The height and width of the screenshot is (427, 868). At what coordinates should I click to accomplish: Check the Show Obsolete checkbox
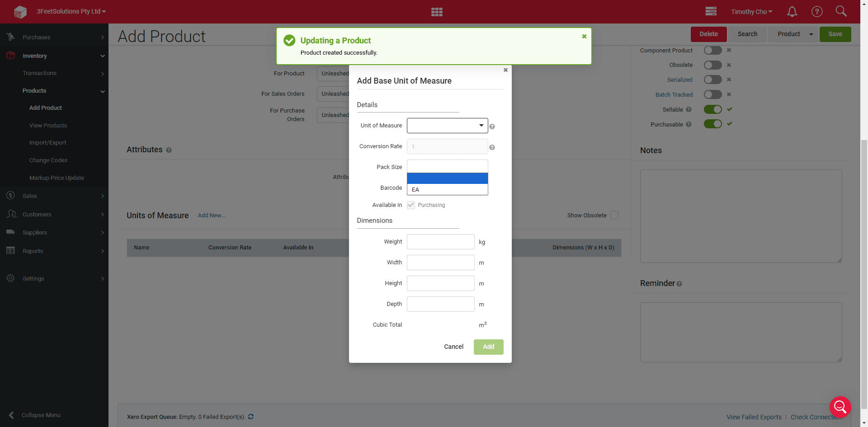[614, 215]
